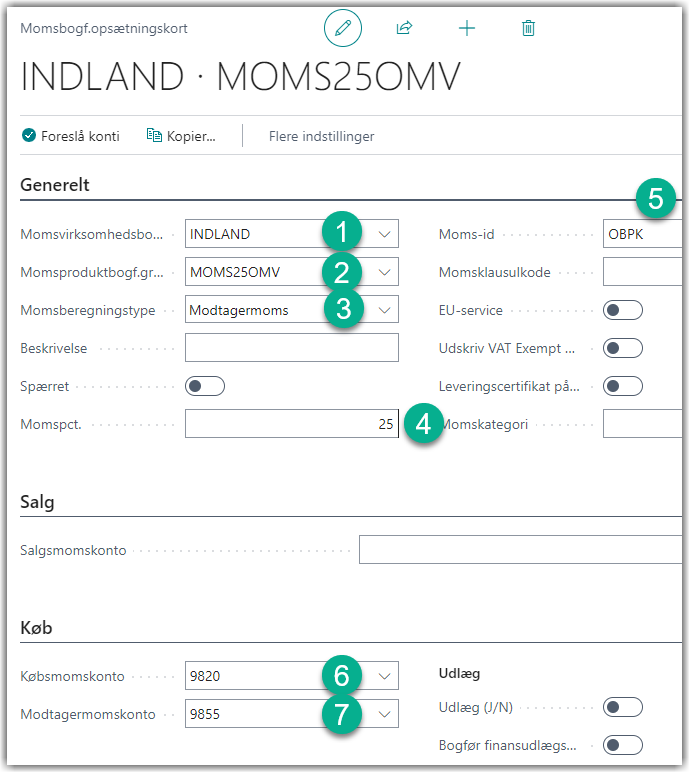Click Foreslå konti action

71,136
